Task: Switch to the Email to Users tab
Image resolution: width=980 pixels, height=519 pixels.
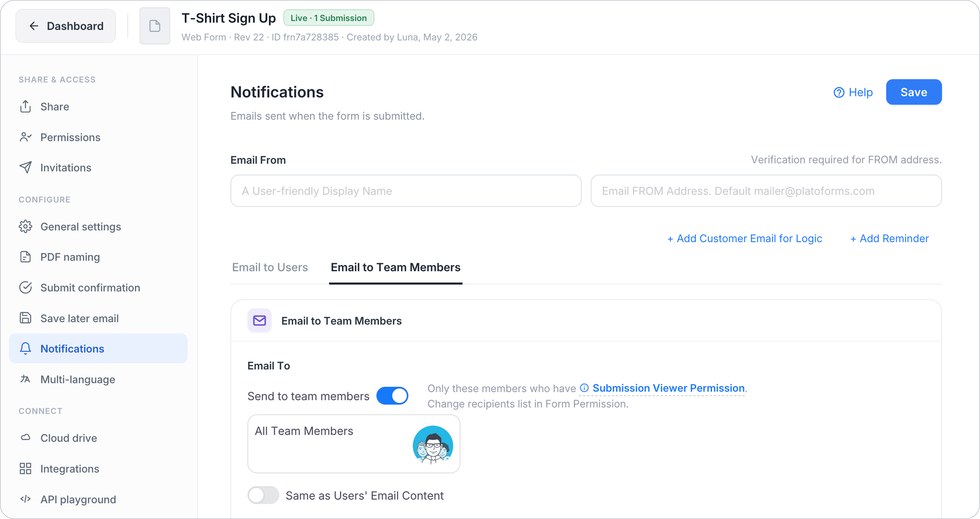Action: [270, 267]
